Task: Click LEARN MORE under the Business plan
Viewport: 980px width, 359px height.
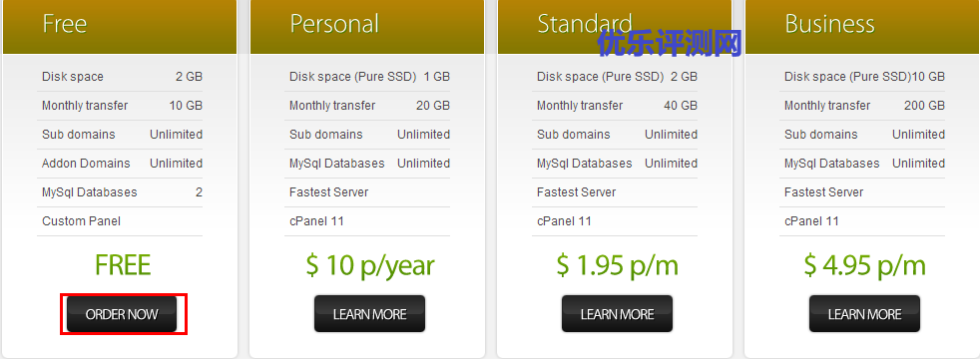Action: pos(864,314)
